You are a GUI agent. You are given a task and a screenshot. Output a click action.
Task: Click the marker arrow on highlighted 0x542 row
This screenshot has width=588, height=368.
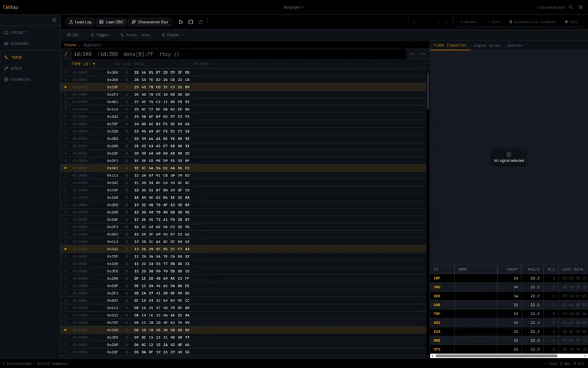click(65, 249)
